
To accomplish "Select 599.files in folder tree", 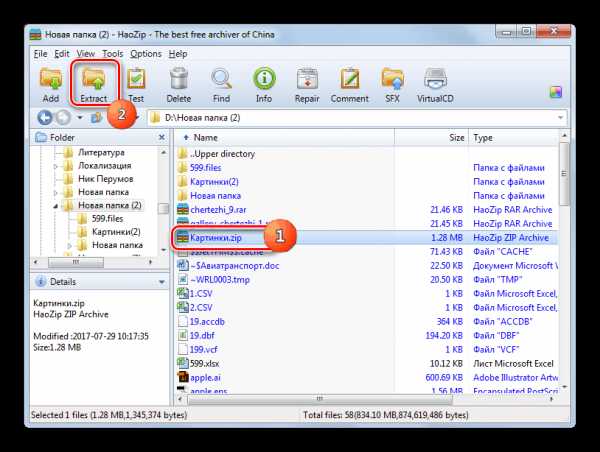I will (108, 219).
